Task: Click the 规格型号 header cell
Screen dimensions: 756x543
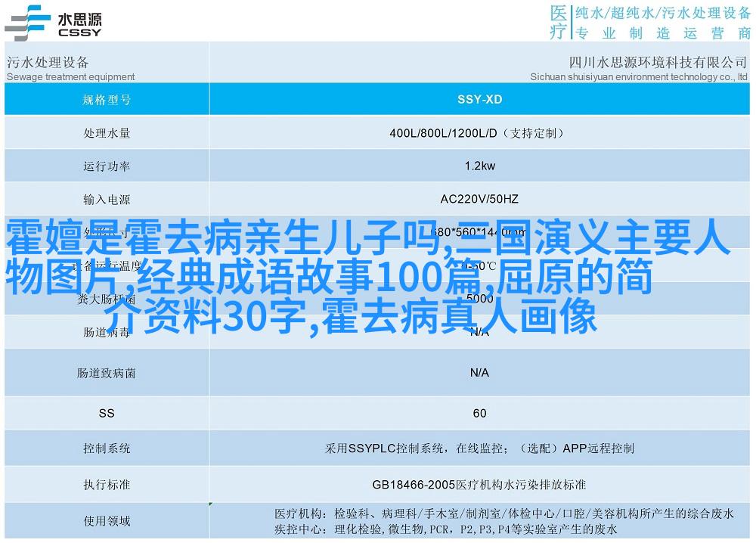Action: point(107,99)
